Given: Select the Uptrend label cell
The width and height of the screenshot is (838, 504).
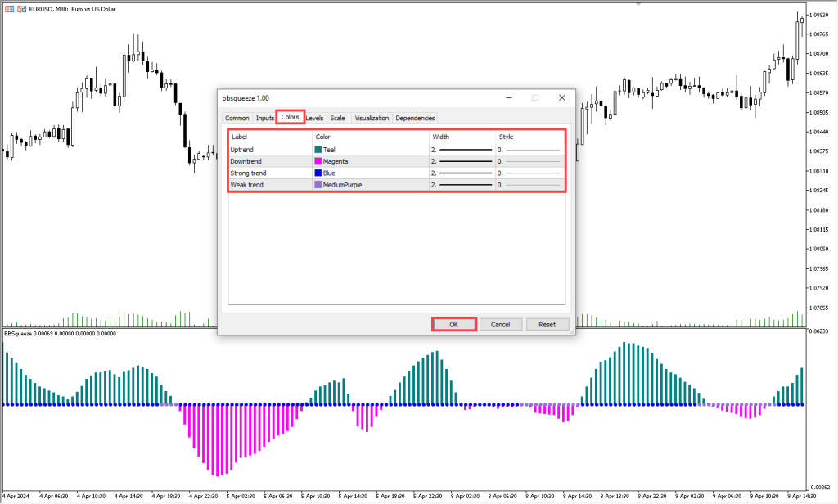Looking at the screenshot, I should tap(270, 150).
